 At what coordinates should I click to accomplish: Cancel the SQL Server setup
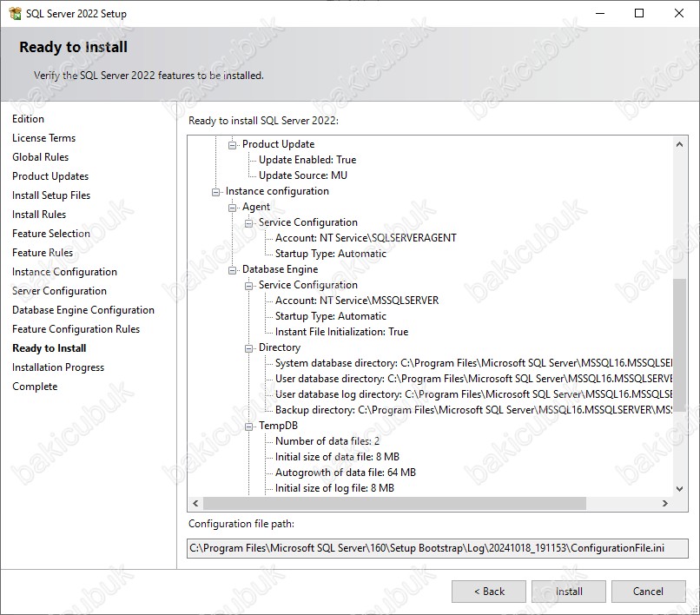648,592
